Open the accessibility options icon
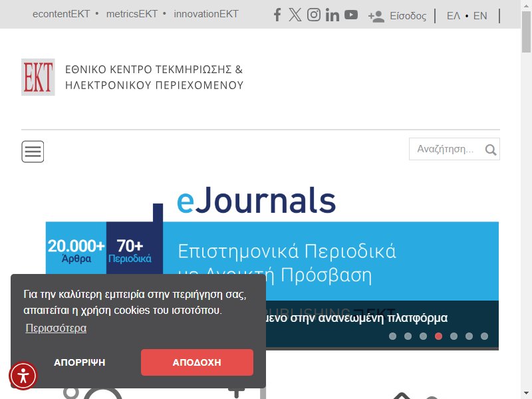 [23, 376]
